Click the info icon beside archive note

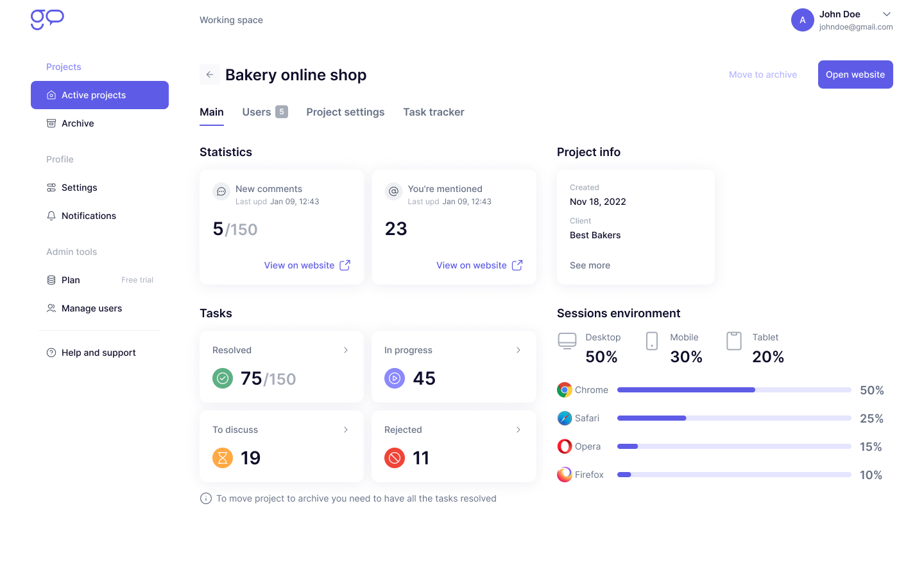(x=206, y=498)
